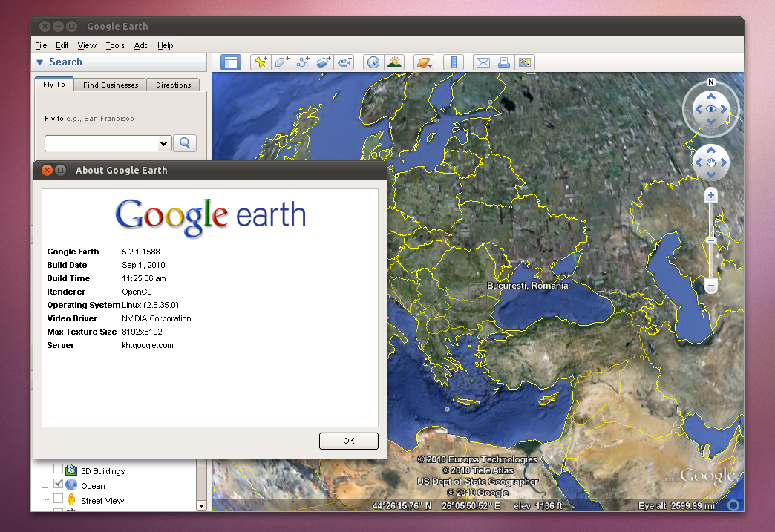The height and width of the screenshot is (532, 775).
Task: Click the kh.google.com server text
Action: [x=148, y=345]
